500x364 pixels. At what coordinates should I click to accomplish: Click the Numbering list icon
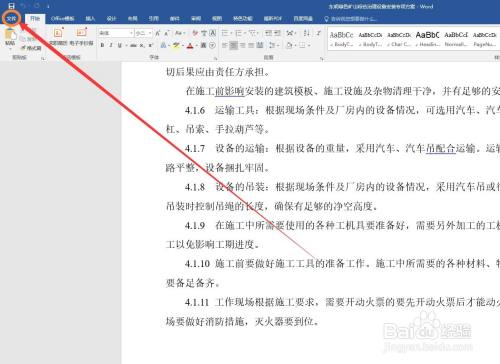(x=240, y=33)
